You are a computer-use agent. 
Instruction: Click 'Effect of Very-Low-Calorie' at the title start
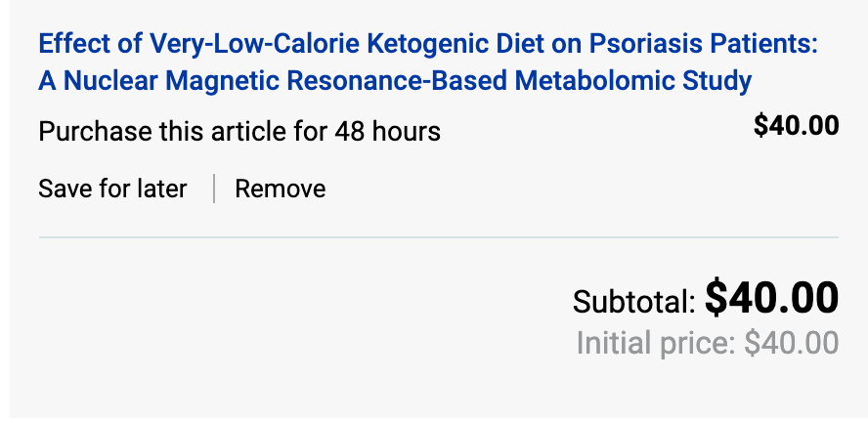(x=199, y=43)
